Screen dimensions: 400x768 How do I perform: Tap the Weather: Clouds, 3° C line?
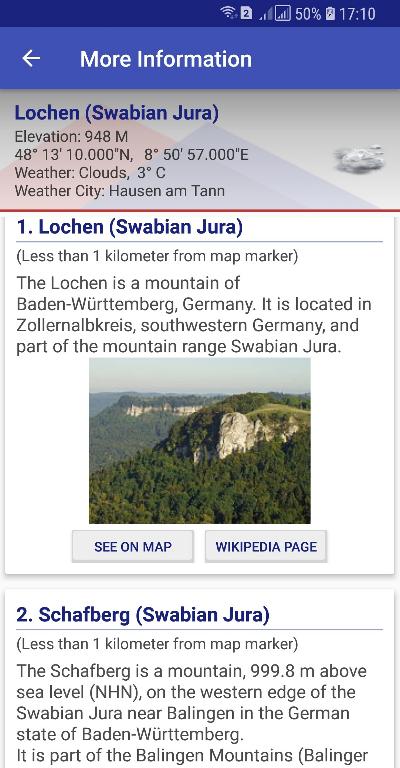click(x=90, y=172)
